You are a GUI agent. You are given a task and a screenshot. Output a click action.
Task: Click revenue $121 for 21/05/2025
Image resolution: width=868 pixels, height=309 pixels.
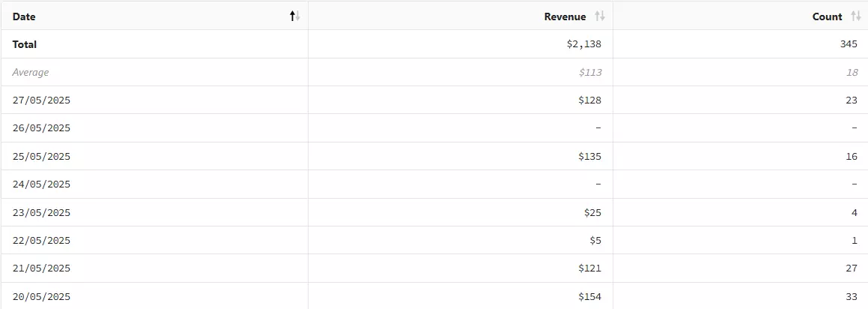tap(589, 268)
